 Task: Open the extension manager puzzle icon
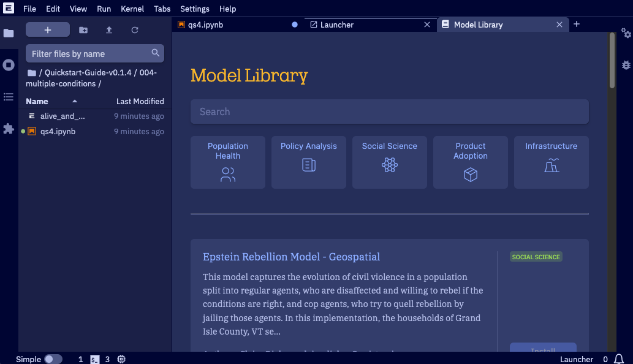pos(9,128)
